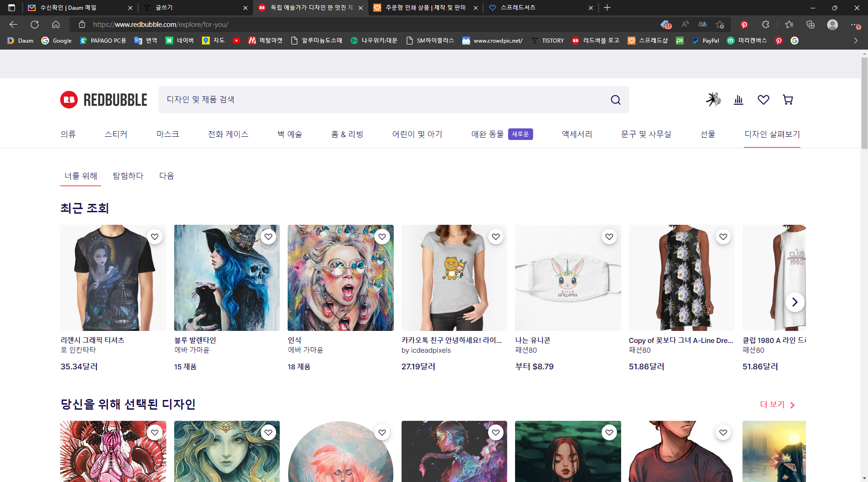
Task: Open browser collections icon
Action: (811, 25)
